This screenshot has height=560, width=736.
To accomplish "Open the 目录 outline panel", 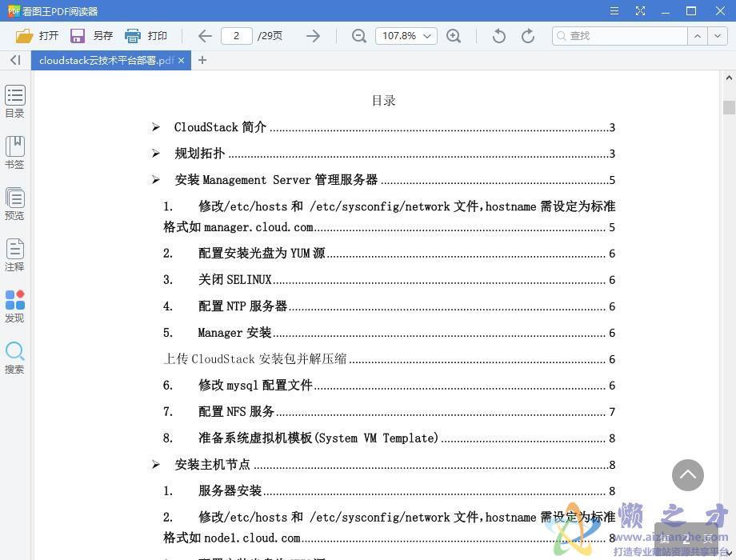I will coord(14,102).
